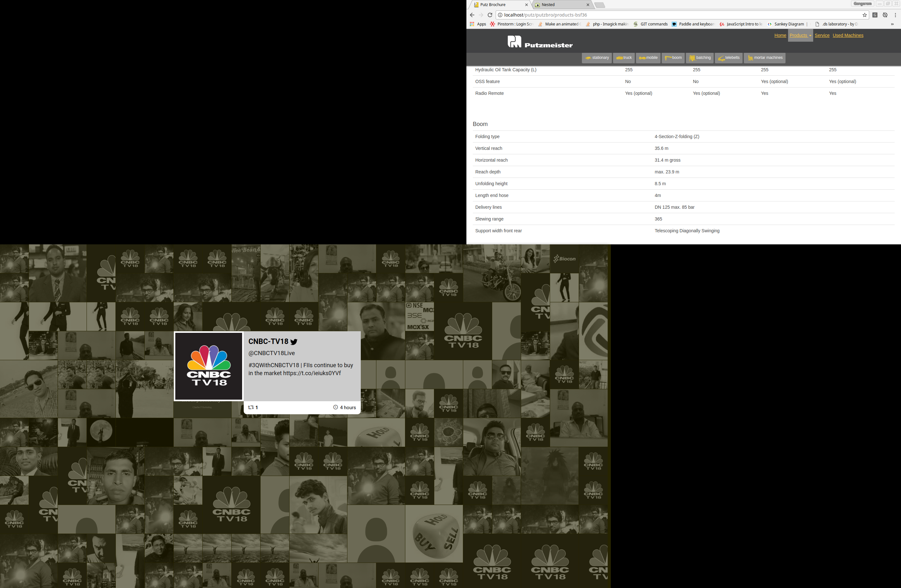Open the boom category button

pos(673,58)
